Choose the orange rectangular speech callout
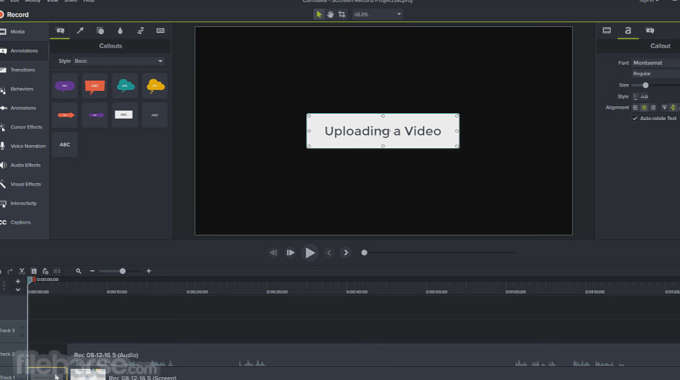This screenshot has height=380, width=680. point(95,86)
